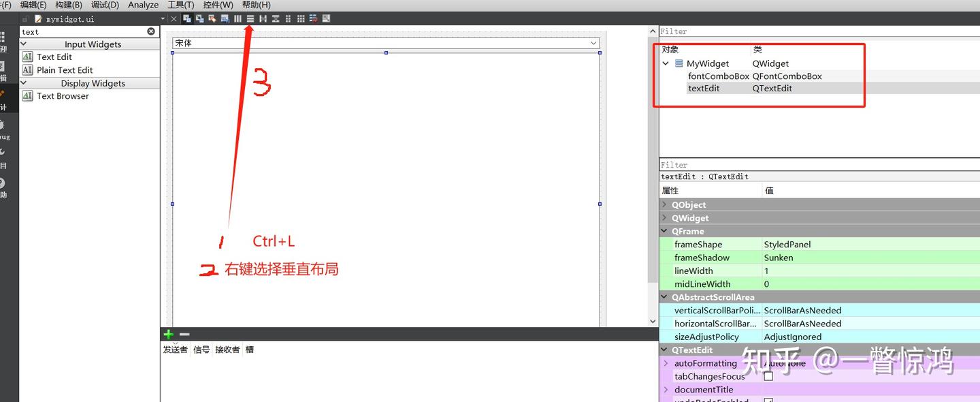
Task: Click the 接收者 column header
Action: (227, 350)
